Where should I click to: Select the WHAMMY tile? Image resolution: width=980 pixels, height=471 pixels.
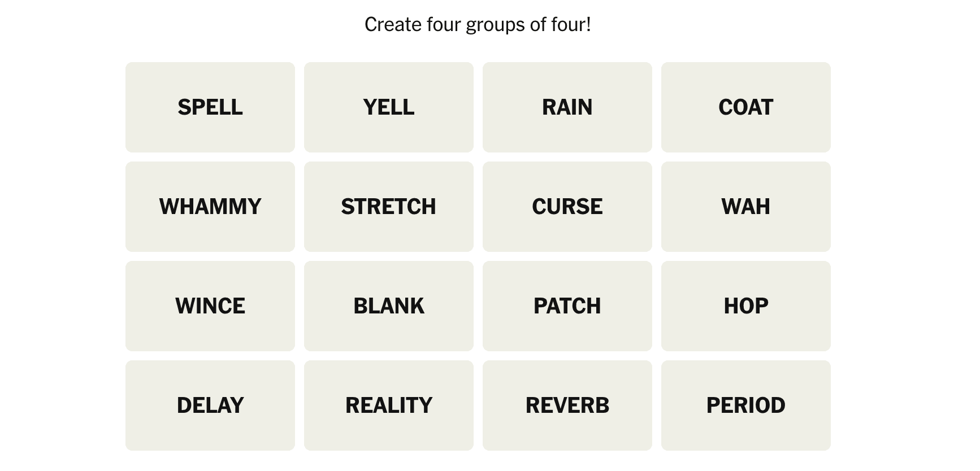tap(210, 207)
